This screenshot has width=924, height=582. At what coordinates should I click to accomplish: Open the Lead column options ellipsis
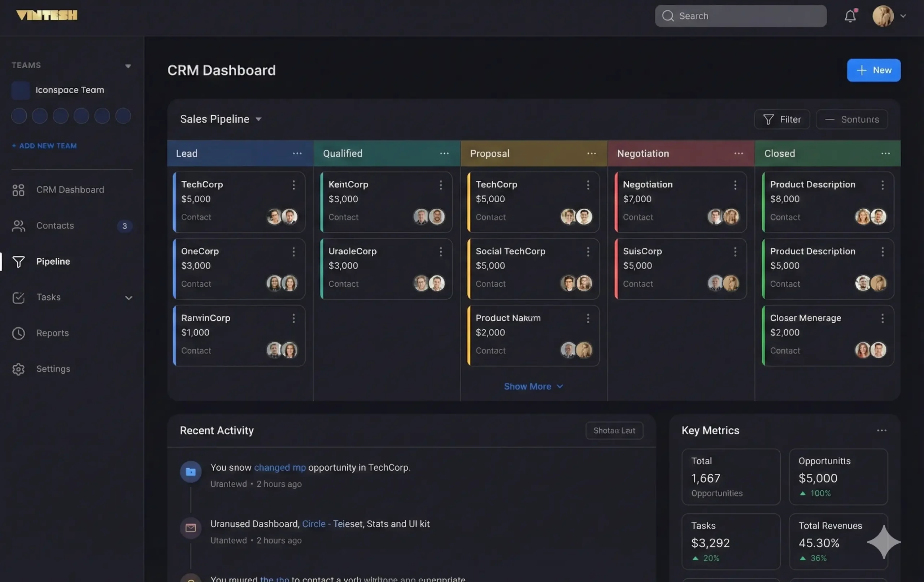point(297,153)
